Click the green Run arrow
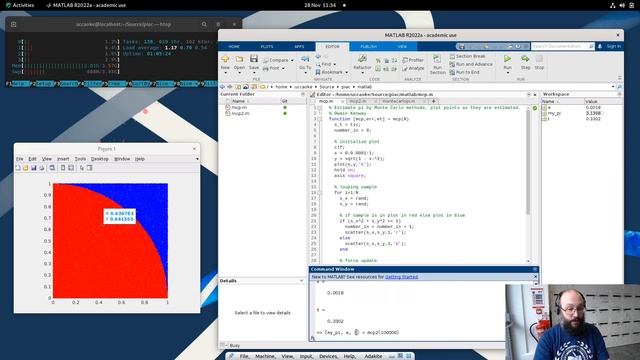Image resolution: width=640 pixels, height=360 pixels. pyautogui.click(x=507, y=59)
